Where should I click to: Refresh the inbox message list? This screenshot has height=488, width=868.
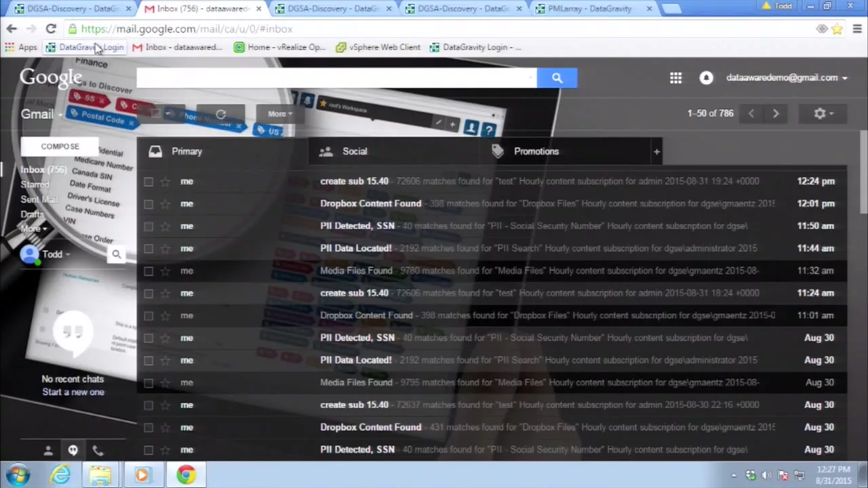click(x=220, y=114)
